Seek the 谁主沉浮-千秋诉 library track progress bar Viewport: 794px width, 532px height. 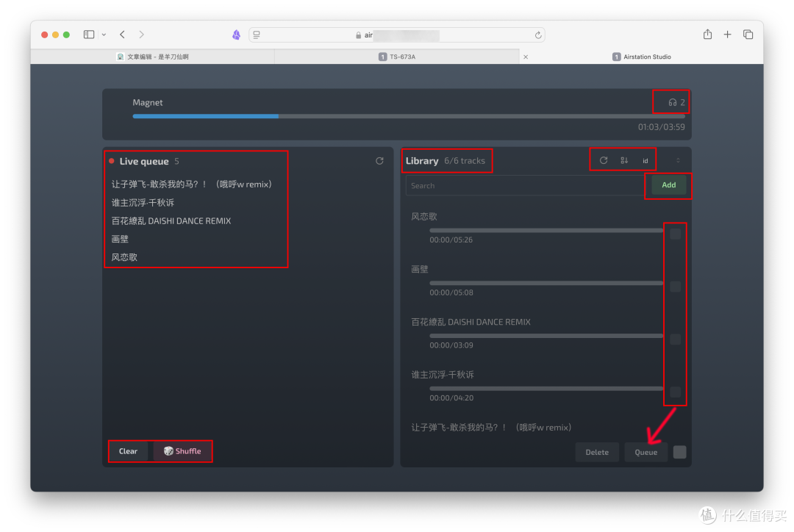(546, 388)
